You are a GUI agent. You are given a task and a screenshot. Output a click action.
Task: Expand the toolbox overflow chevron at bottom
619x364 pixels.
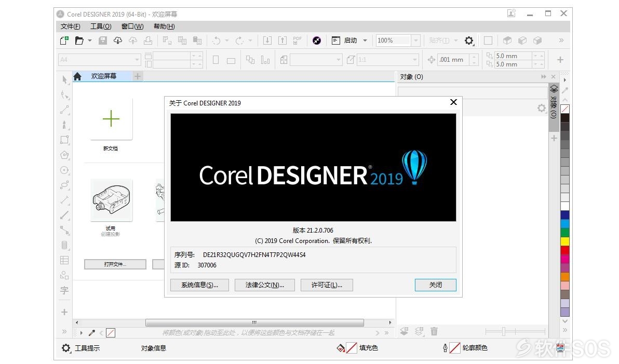[x=64, y=331]
